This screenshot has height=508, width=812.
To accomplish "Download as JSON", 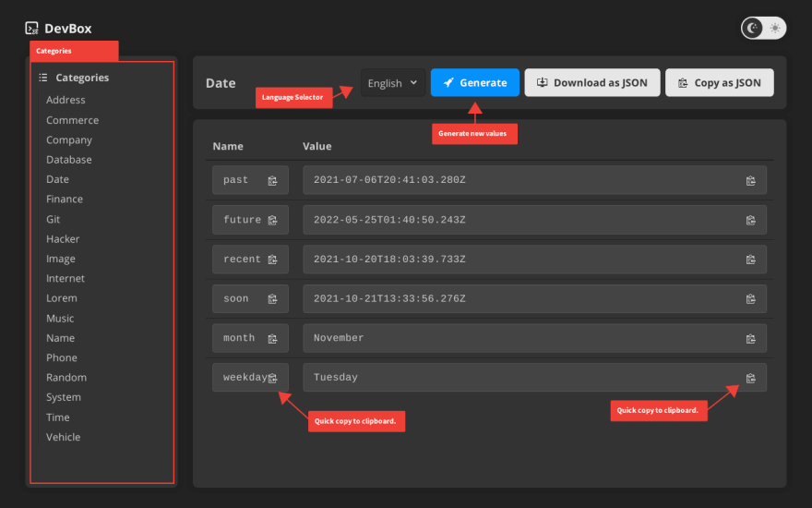I will coord(591,83).
